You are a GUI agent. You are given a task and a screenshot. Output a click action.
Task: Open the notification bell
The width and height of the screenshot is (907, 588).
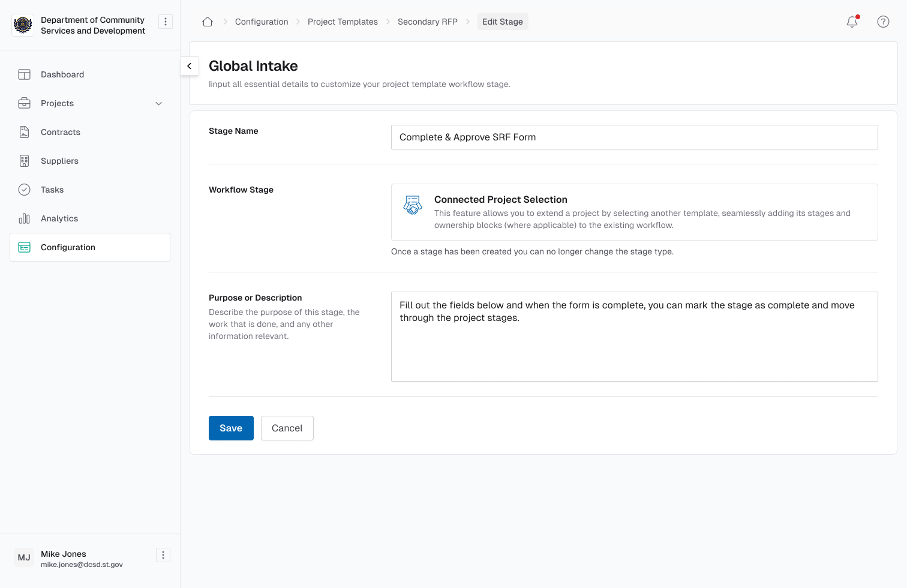tap(852, 22)
